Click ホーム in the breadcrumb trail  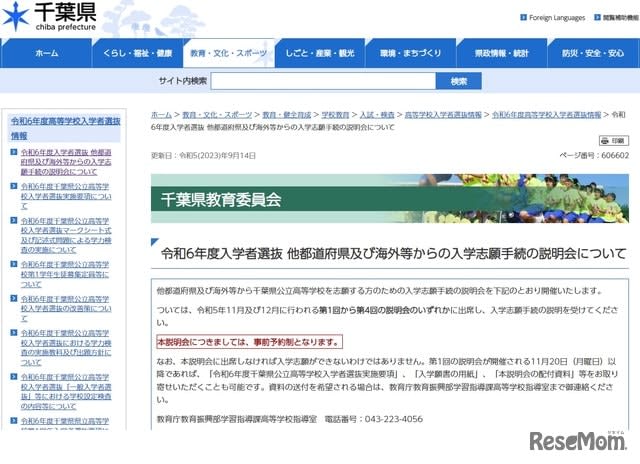[161, 115]
